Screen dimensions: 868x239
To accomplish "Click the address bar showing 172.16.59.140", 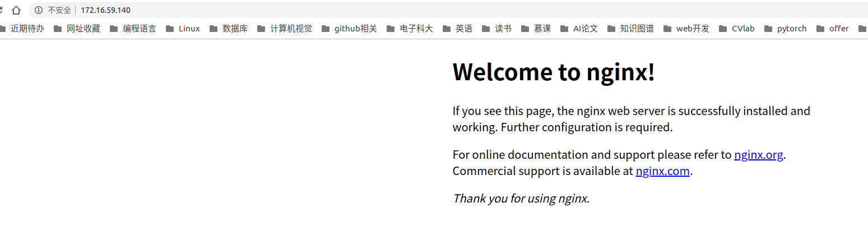I will (x=448, y=10).
